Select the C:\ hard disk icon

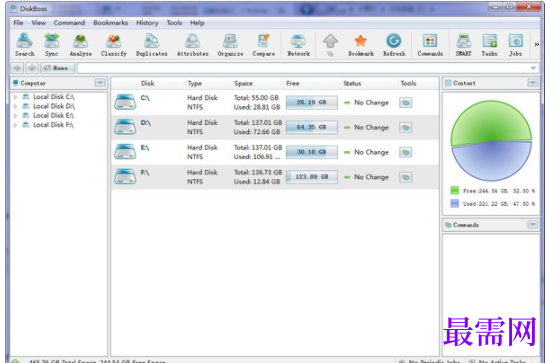click(x=125, y=102)
